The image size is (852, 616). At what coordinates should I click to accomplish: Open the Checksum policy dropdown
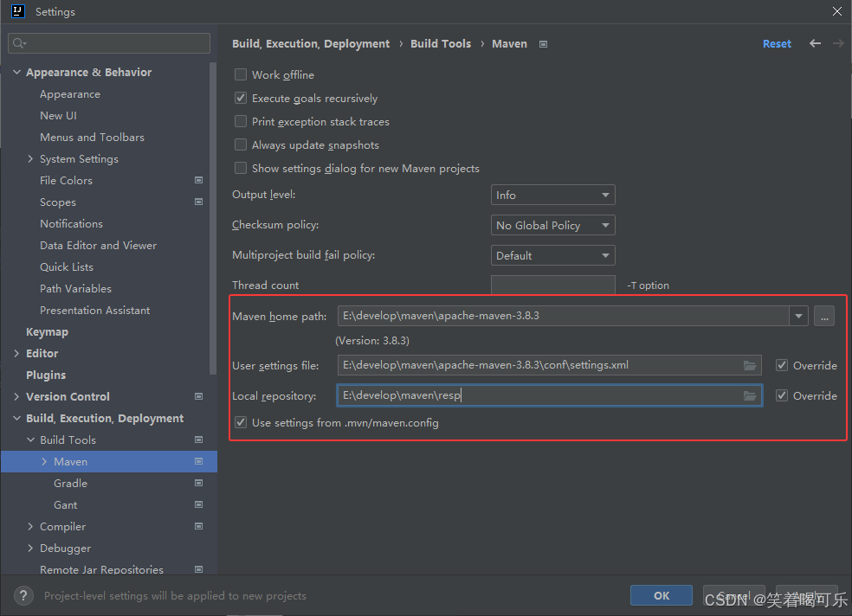[x=552, y=225]
